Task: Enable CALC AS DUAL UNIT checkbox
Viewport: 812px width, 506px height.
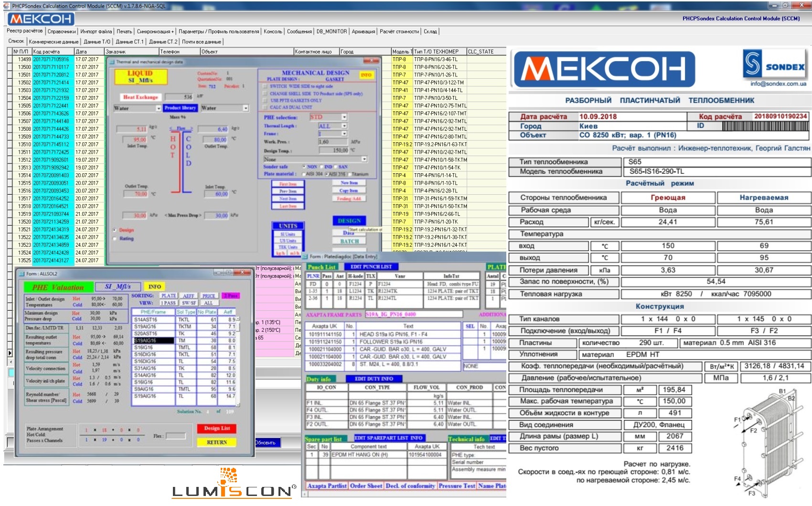Action: point(265,107)
